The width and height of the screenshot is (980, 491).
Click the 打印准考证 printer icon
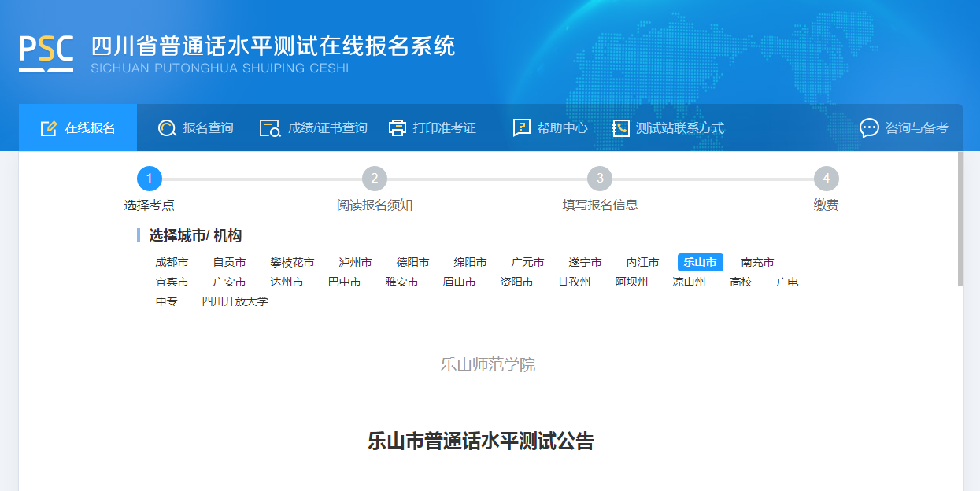398,128
